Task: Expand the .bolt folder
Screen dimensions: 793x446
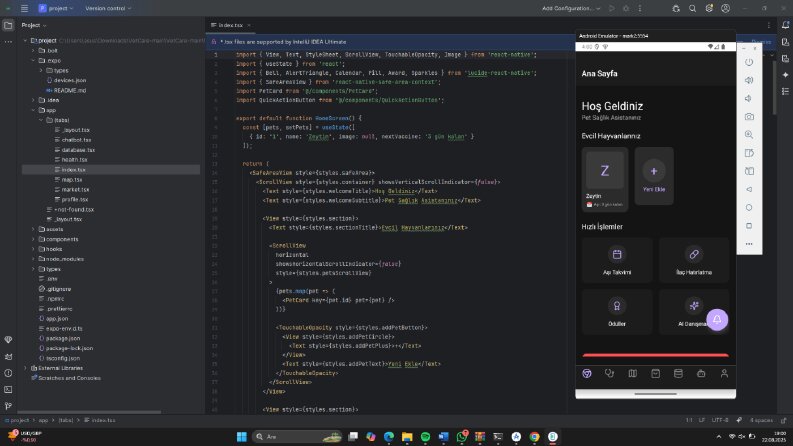Action: pyautogui.click(x=33, y=51)
